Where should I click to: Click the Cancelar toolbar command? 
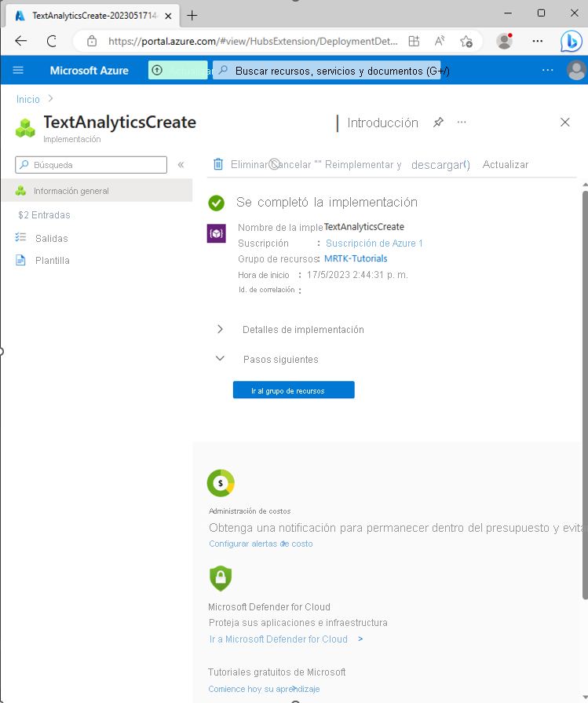(x=290, y=164)
